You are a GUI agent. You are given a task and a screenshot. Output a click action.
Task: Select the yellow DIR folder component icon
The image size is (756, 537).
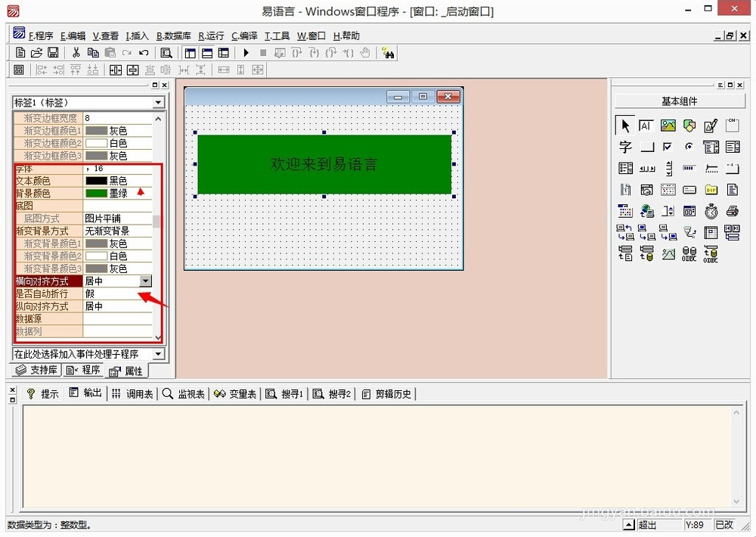coord(711,190)
